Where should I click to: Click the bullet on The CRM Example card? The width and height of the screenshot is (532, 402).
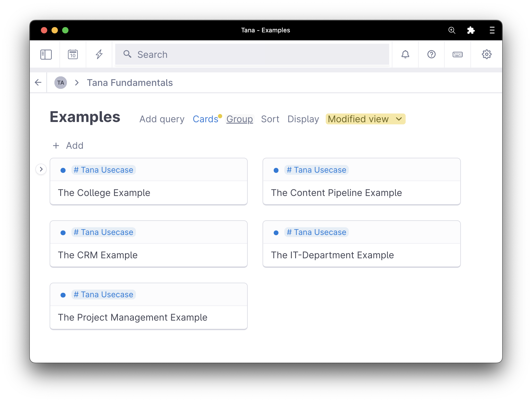[x=63, y=233]
